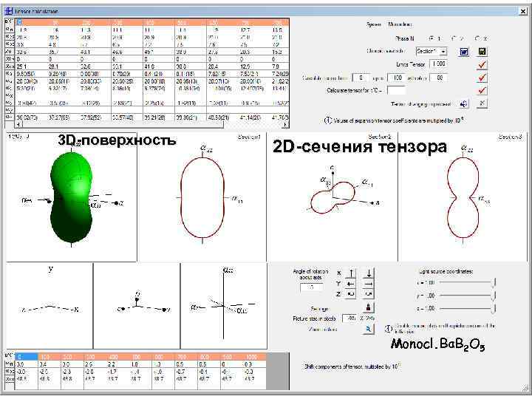Adjust the light source x slider

467,282
